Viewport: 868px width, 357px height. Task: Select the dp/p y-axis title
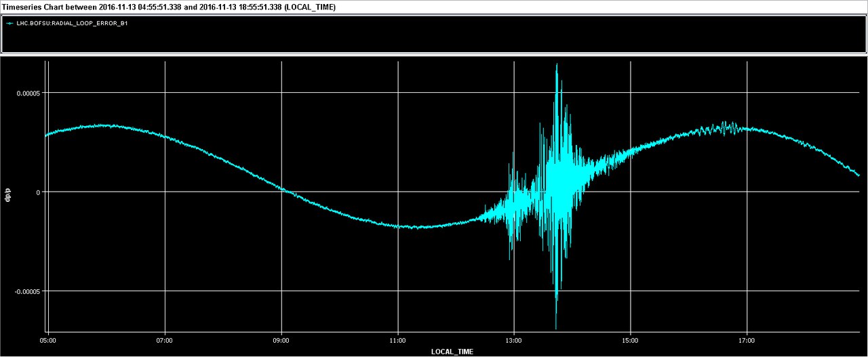7,195
